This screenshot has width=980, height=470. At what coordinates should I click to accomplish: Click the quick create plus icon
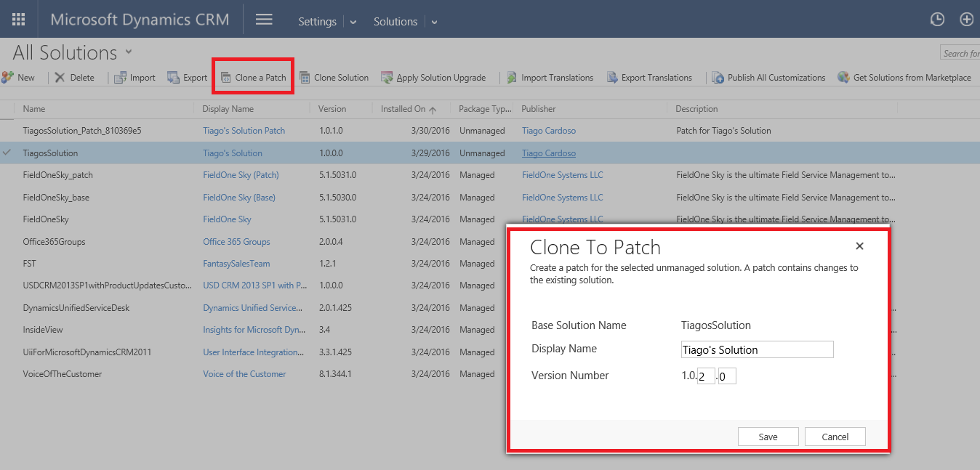tap(966, 20)
